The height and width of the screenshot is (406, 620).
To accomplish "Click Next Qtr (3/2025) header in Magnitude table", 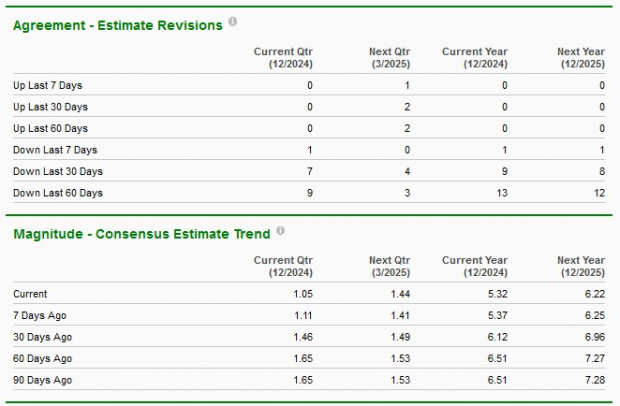I will pyautogui.click(x=389, y=266).
